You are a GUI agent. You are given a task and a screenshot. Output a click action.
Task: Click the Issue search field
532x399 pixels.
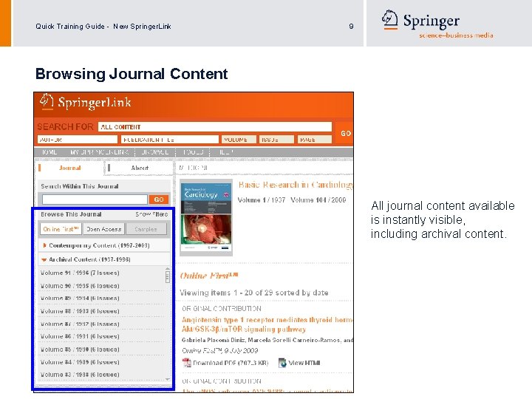point(276,140)
